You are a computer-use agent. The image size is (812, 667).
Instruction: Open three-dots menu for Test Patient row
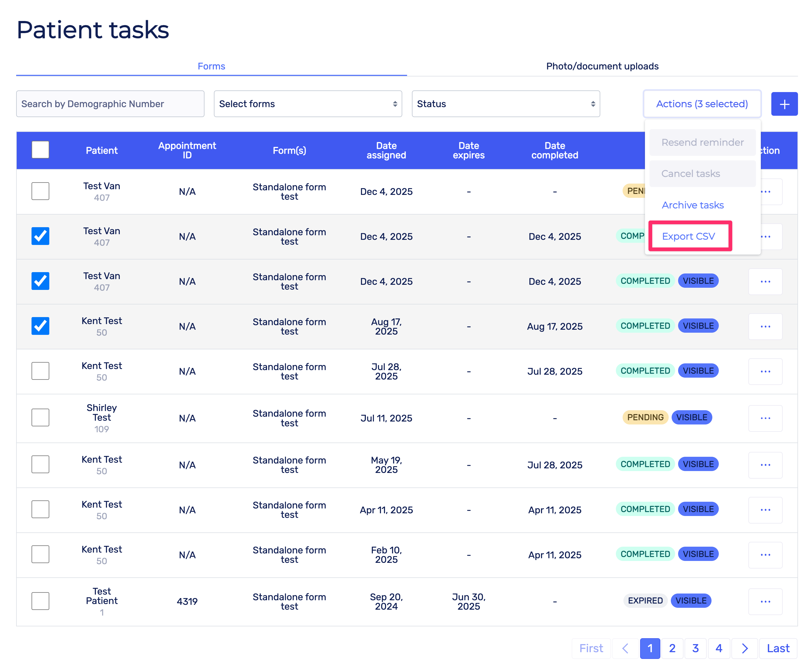(x=765, y=601)
